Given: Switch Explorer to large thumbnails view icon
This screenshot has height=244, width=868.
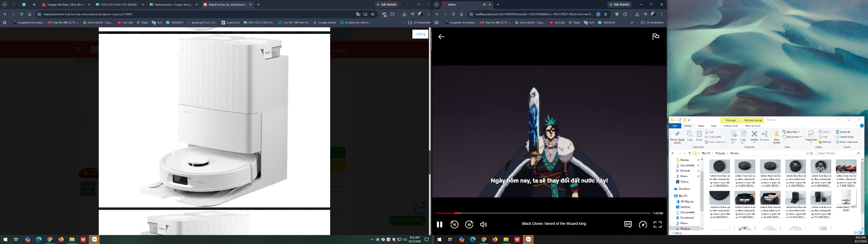Looking at the screenshot, I should pos(861,233).
